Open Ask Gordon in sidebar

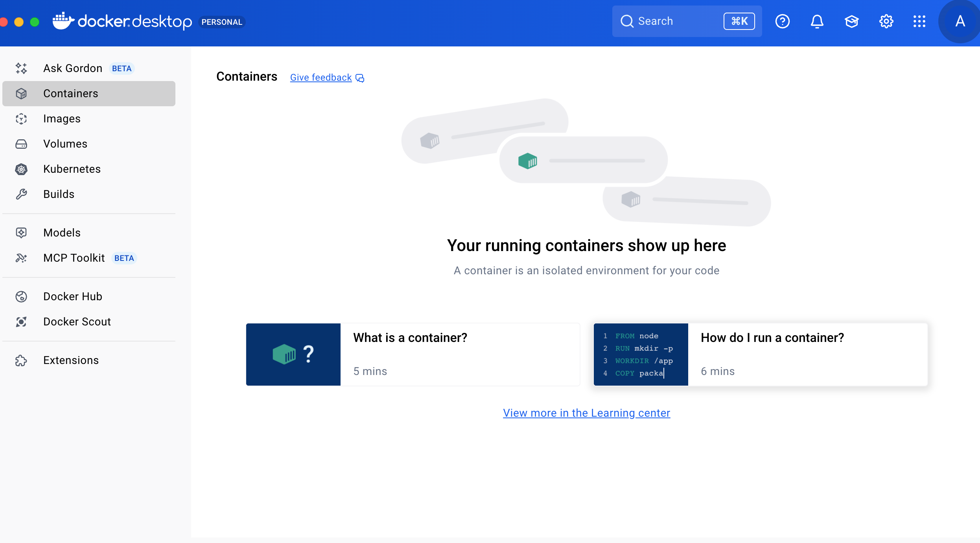pyautogui.click(x=73, y=68)
